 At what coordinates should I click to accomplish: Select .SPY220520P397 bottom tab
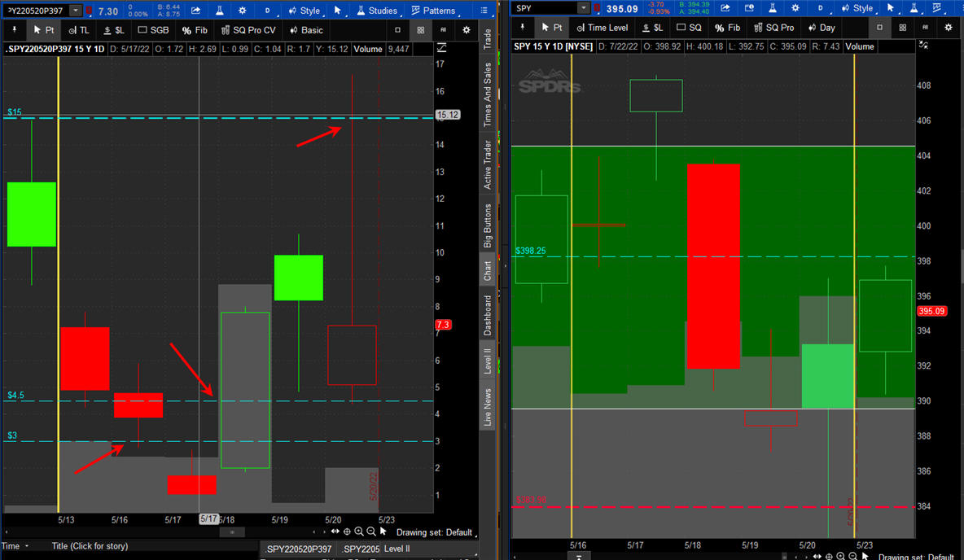point(298,549)
